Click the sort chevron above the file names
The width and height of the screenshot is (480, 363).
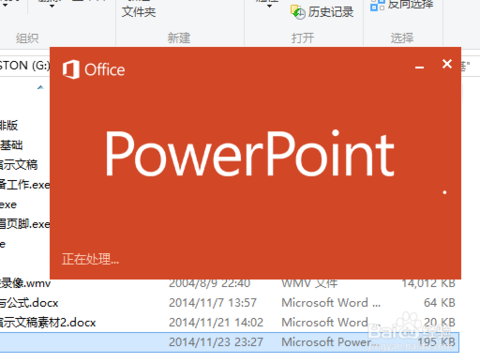click(x=40, y=87)
